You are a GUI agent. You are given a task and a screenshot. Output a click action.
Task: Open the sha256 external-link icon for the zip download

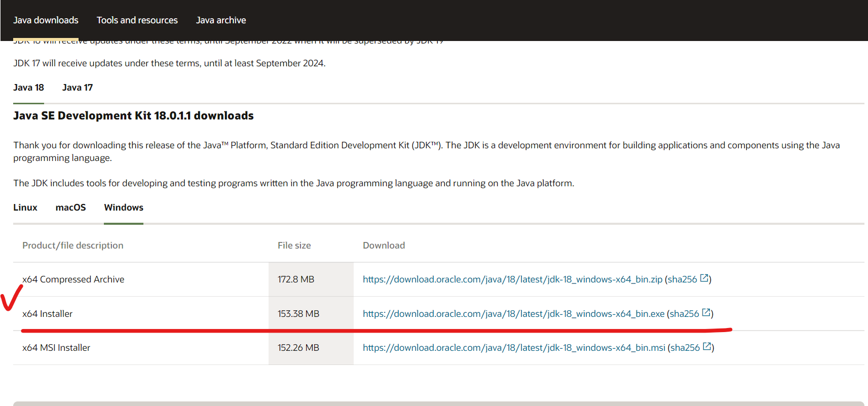pos(704,278)
